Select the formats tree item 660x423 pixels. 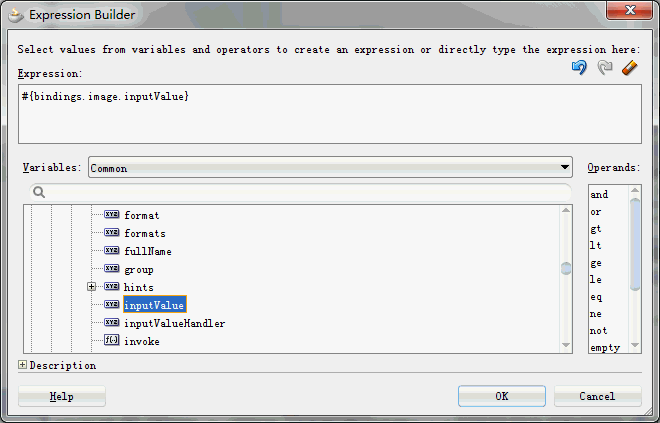[x=144, y=233]
